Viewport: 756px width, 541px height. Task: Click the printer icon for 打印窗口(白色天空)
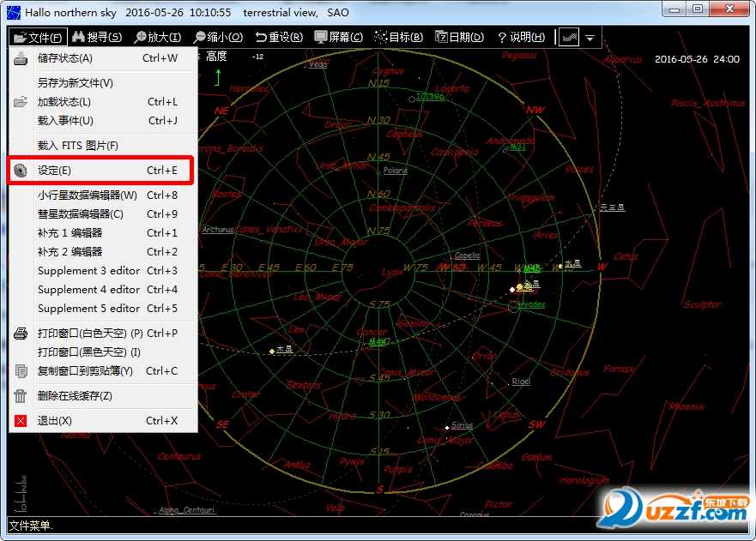coord(21,334)
